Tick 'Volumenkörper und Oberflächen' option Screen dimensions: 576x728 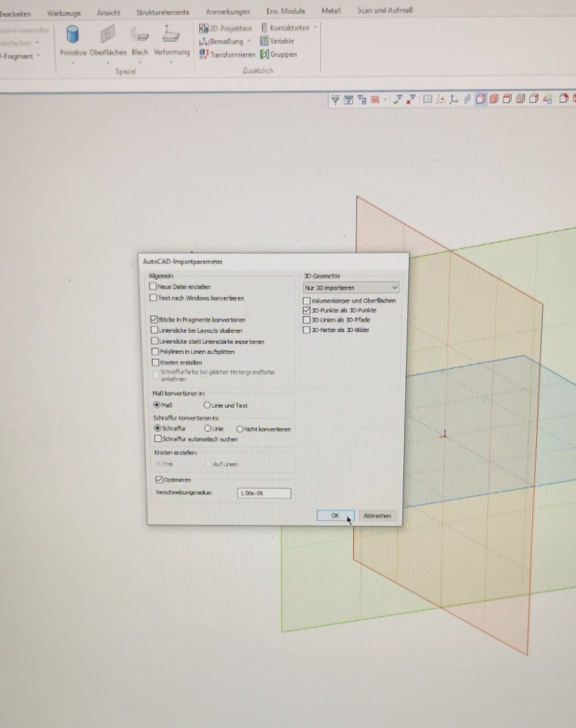click(306, 300)
